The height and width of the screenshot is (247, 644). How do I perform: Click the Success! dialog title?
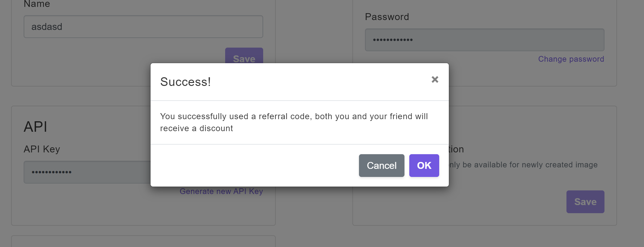(x=185, y=82)
